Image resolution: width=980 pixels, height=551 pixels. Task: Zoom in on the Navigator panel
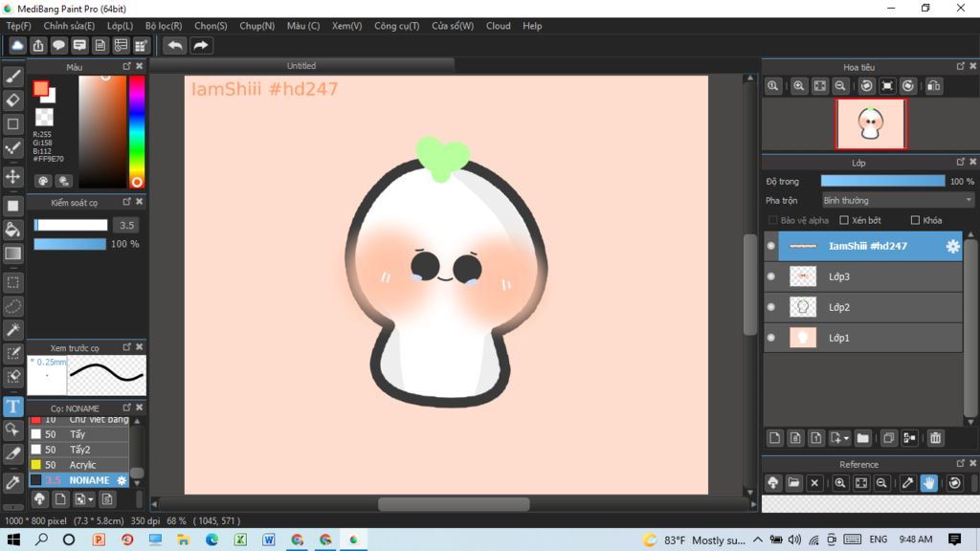click(x=799, y=86)
